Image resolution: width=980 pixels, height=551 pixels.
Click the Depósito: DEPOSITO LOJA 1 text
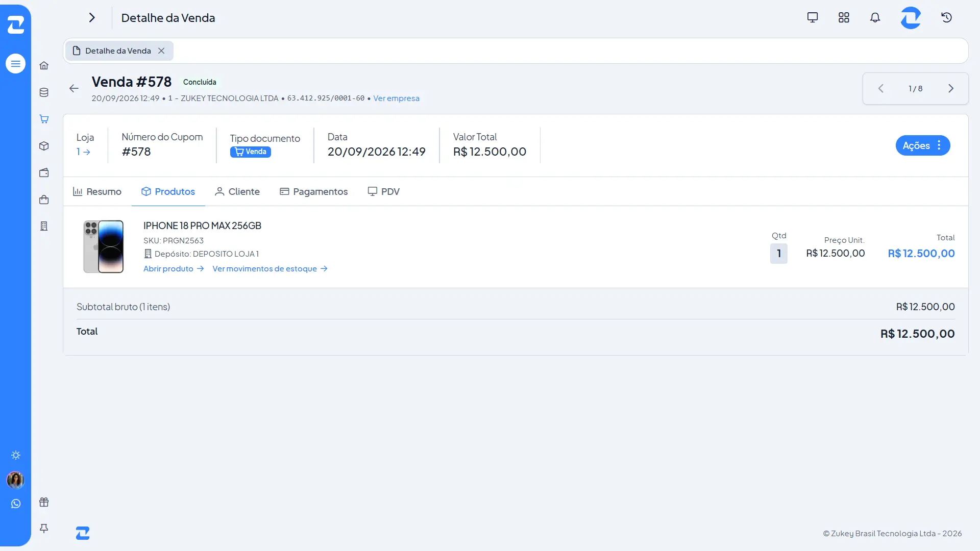[201, 254]
